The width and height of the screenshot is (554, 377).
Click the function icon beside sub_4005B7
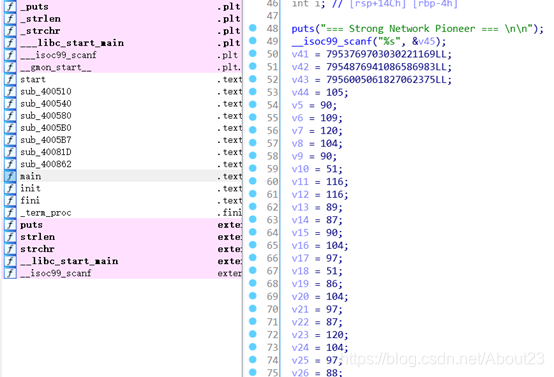[11, 140]
